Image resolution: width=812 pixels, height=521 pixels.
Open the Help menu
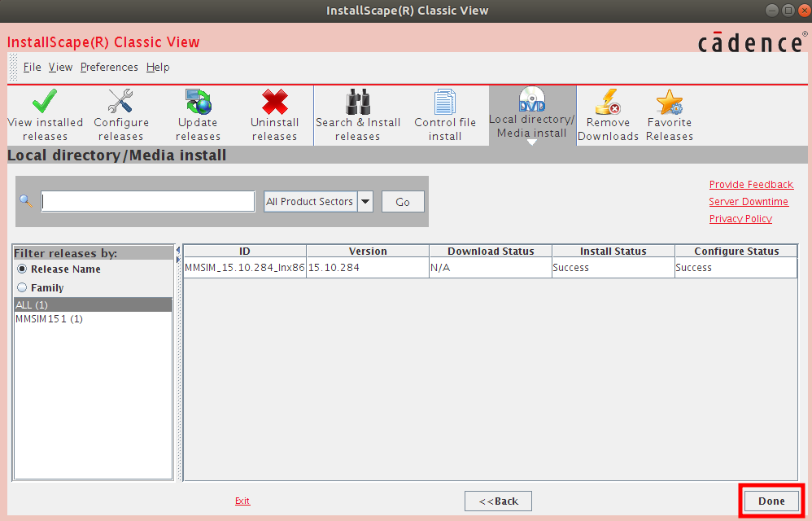[158, 68]
